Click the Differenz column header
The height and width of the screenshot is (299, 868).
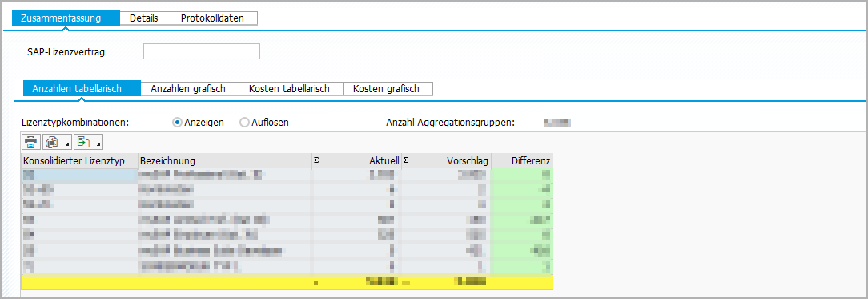click(522, 160)
